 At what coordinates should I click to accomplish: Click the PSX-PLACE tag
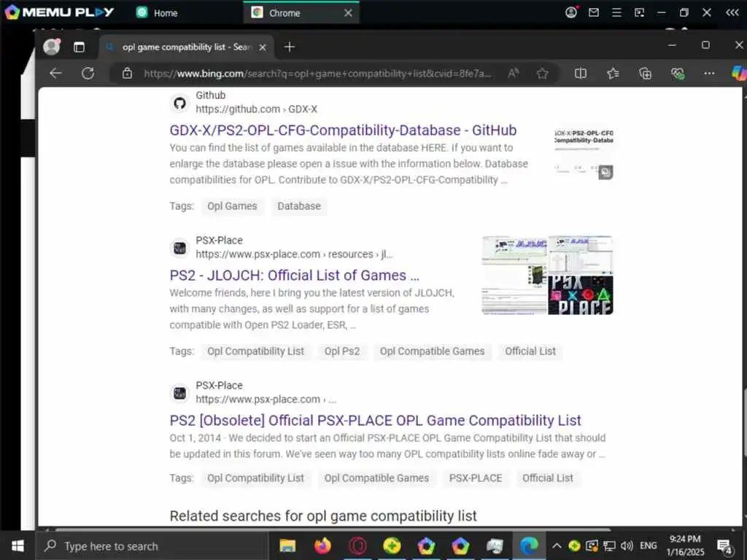point(476,478)
